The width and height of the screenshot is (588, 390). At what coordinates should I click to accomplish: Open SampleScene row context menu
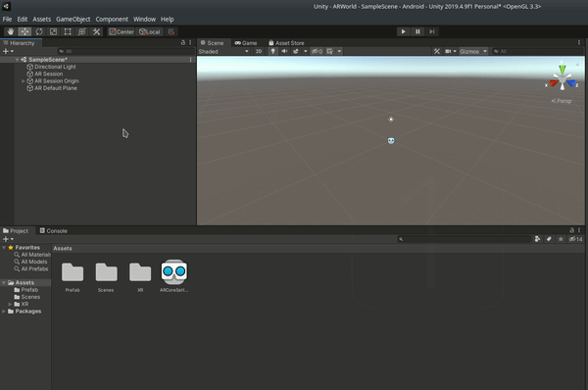point(190,60)
